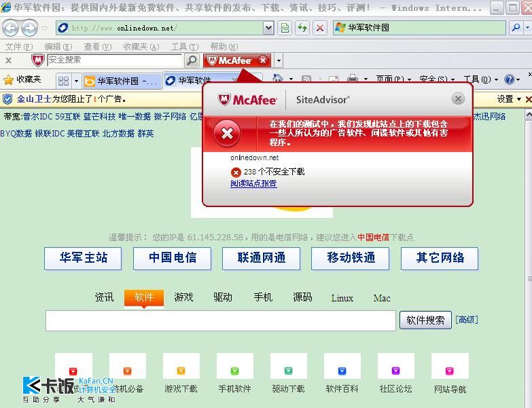Open the 收藏夹(A) menu
532x408 pixels.
141,46
